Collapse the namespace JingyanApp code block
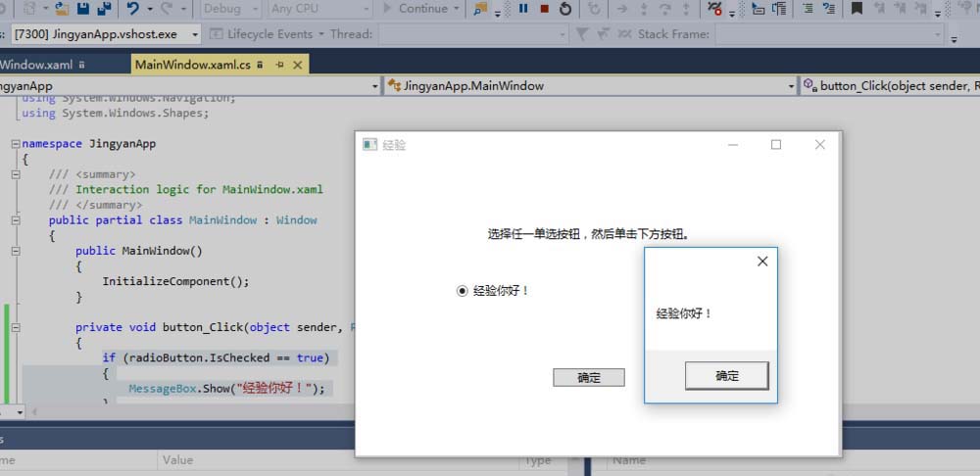Viewport: 980px width, 476px height. coord(15,144)
